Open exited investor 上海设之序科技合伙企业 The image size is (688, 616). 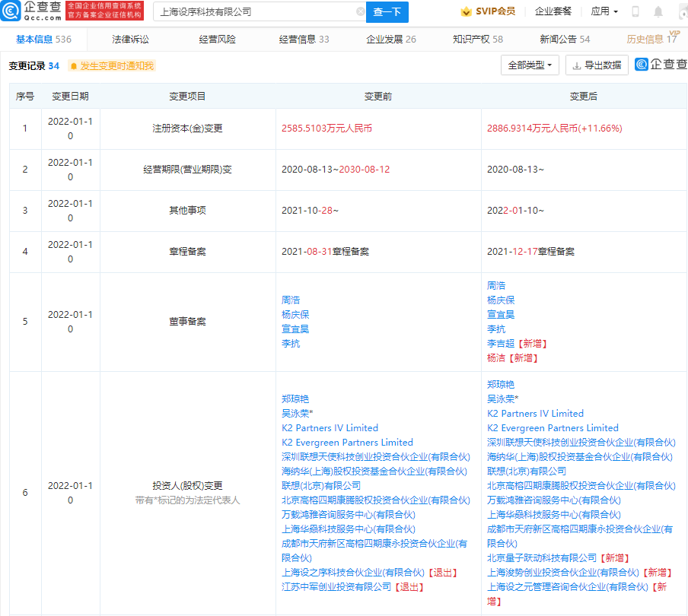[x=353, y=573]
